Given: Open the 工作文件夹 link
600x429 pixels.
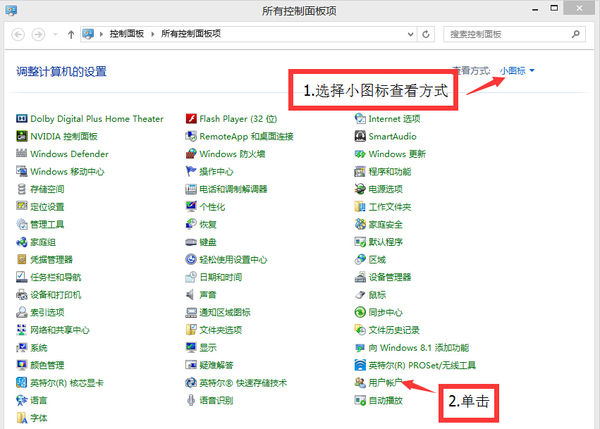Looking at the screenshot, I should [x=390, y=207].
